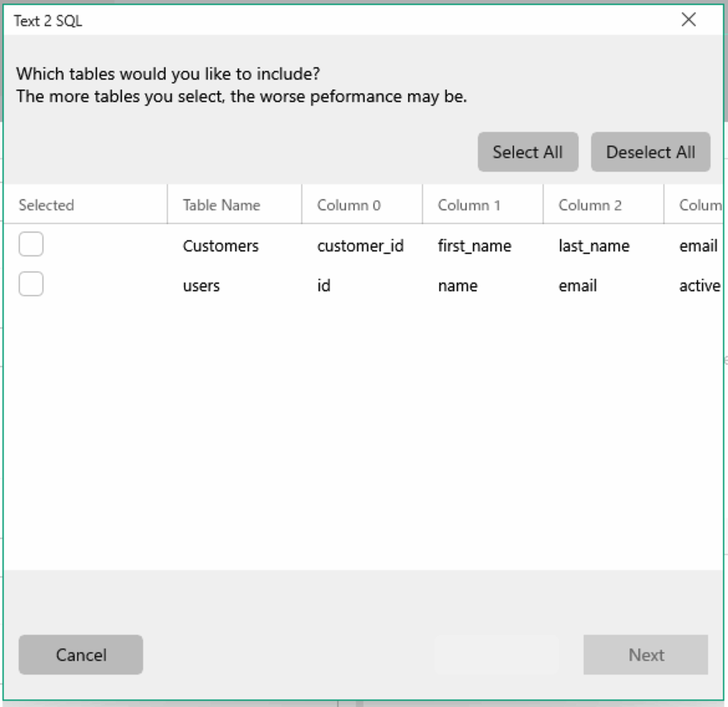Close the Text 2 SQL window

coord(689,19)
